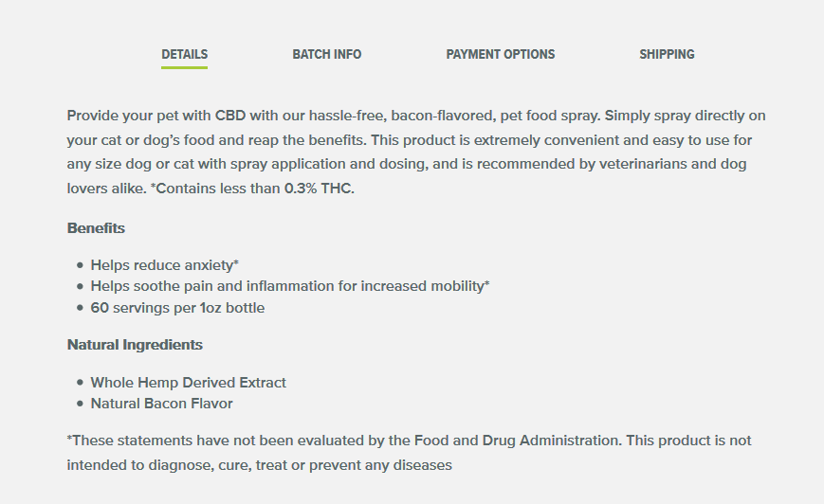This screenshot has width=824, height=504.
Task: Click the pain and inflammation bullet item
Action: pyautogui.click(x=289, y=286)
